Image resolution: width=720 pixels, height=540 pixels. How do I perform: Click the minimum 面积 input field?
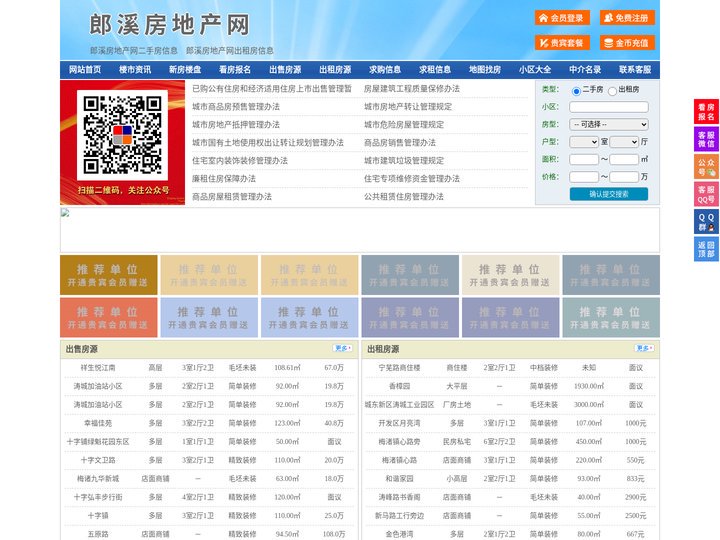(584, 159)
